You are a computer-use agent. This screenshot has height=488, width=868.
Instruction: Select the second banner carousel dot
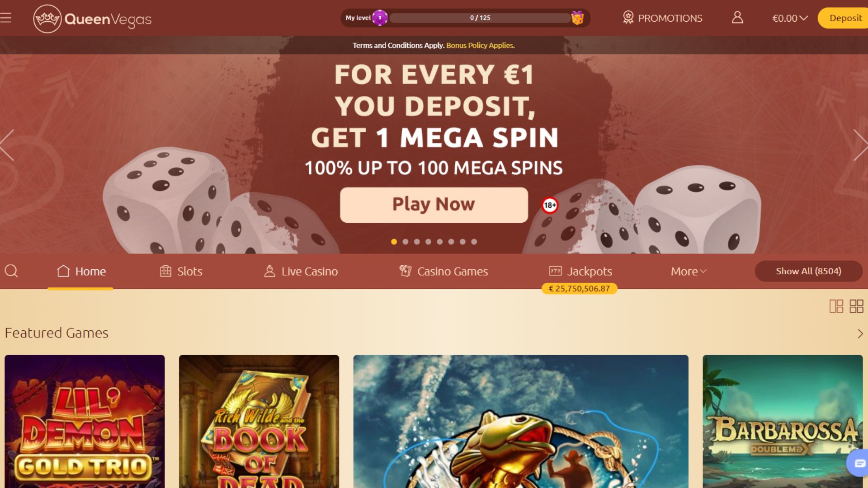click(406, 242)
